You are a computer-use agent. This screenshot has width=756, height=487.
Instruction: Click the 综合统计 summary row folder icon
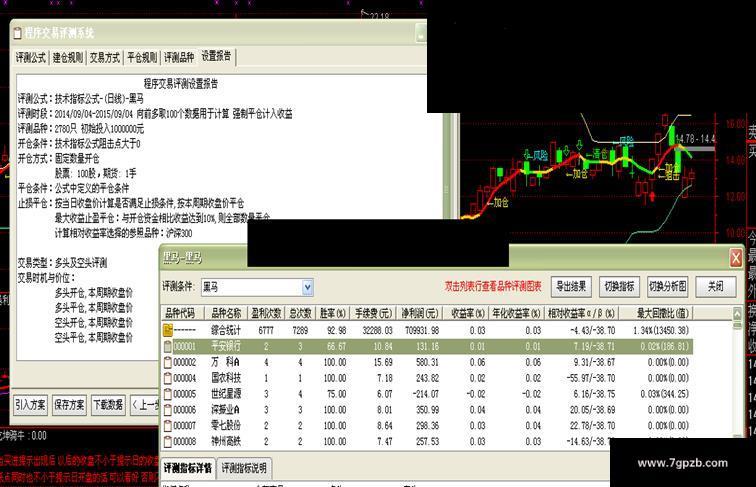[x=168, y=330]
